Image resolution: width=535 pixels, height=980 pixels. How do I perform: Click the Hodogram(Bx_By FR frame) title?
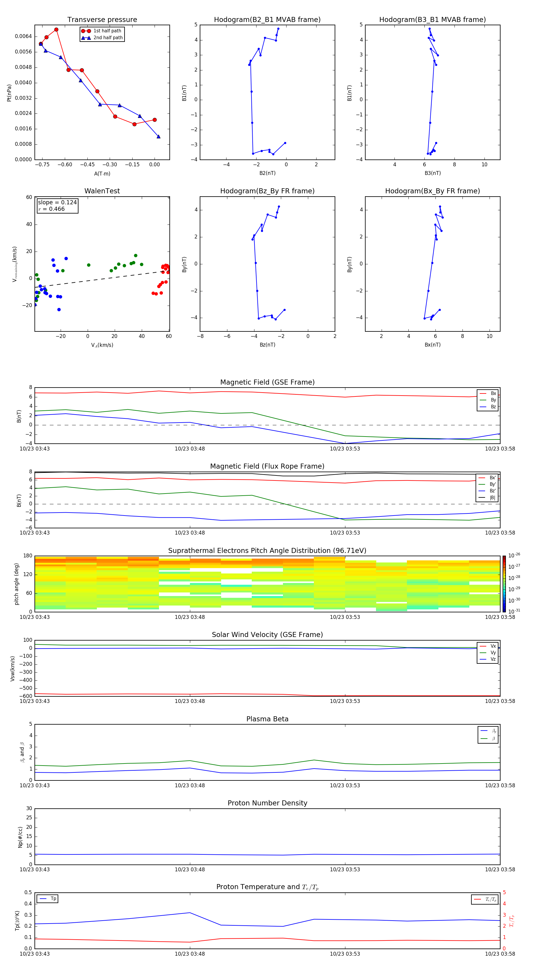pos(432,191)
